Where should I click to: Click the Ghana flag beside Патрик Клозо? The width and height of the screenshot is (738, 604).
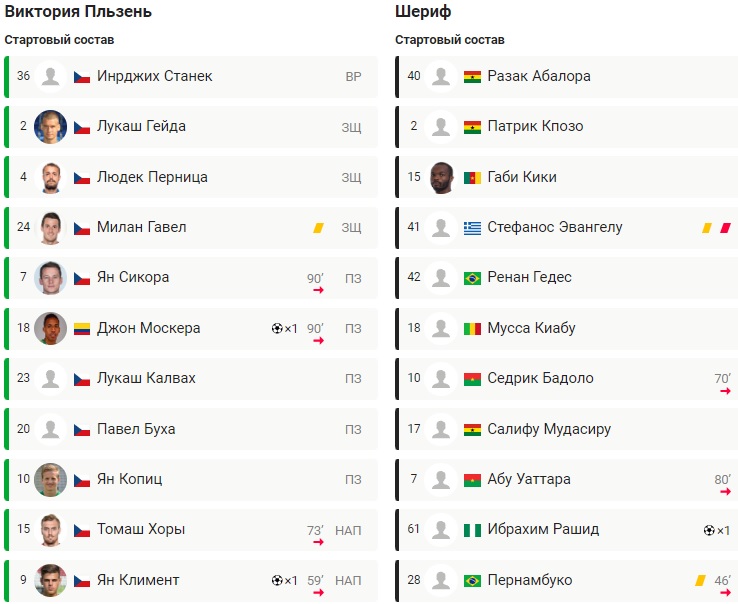click(x=473, y=127)
